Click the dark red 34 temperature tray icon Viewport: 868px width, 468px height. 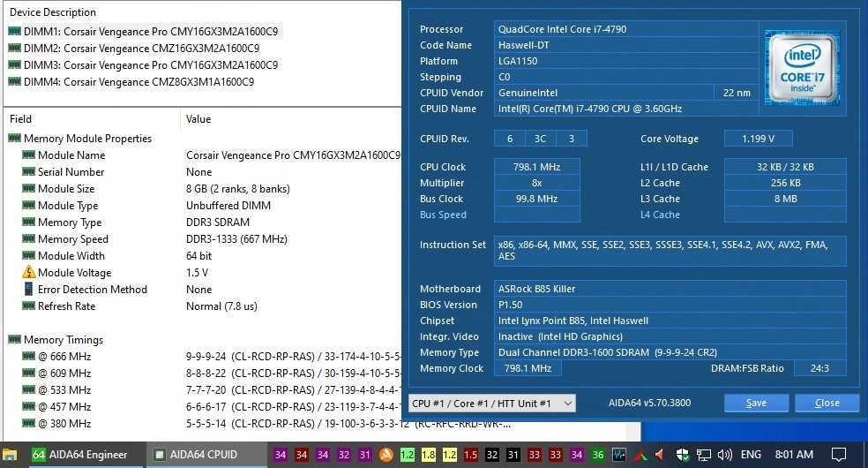pyautogui.click(x=301, y=455)
